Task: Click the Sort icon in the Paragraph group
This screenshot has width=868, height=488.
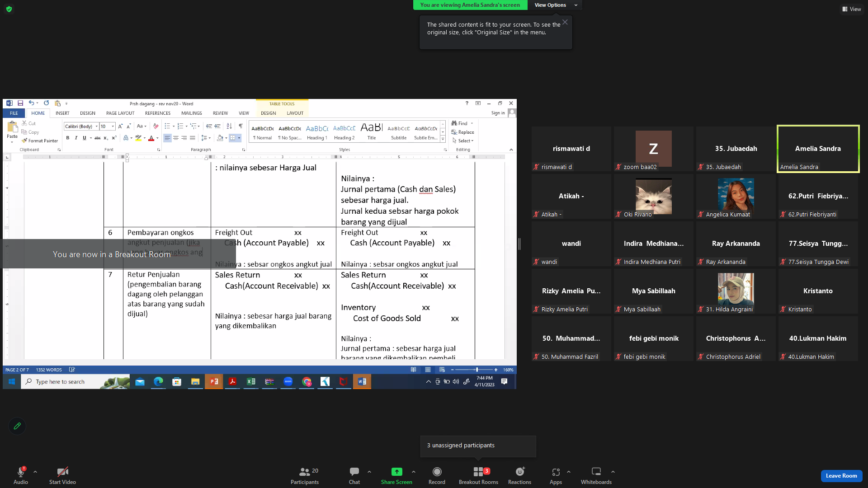Action: point(229,126)
